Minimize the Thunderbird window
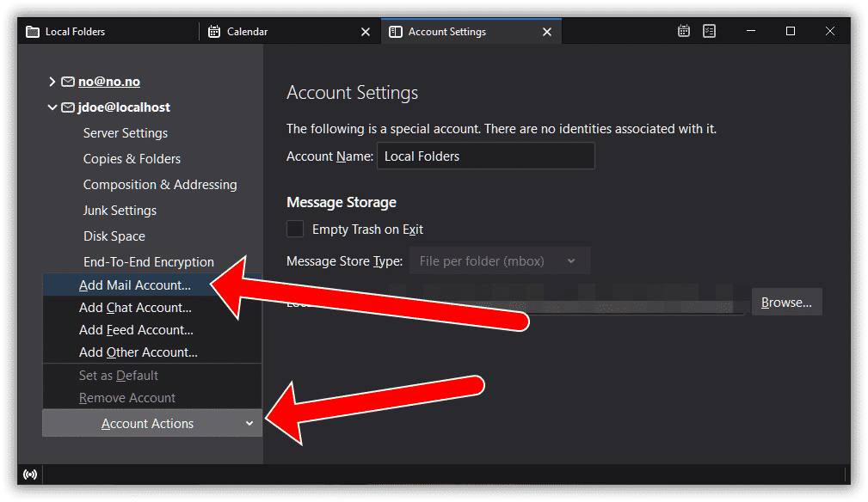This screenshot has height=502, width=868. 751,31
